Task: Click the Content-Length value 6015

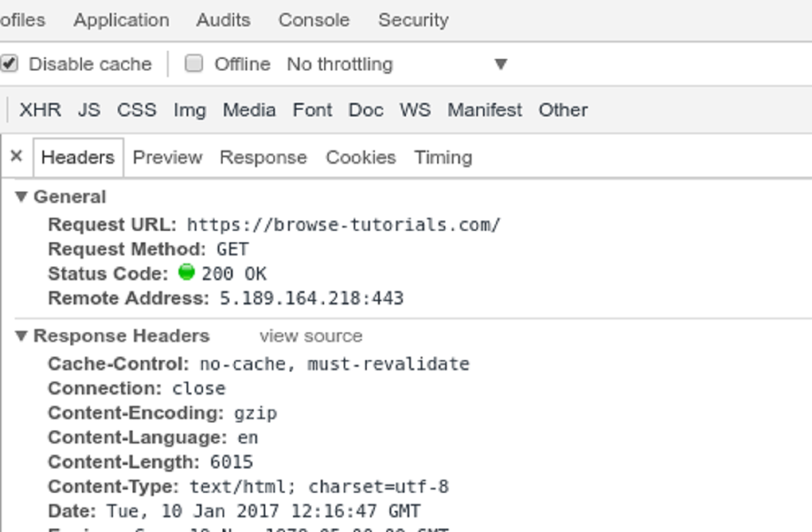Action: tap(231, 462)
